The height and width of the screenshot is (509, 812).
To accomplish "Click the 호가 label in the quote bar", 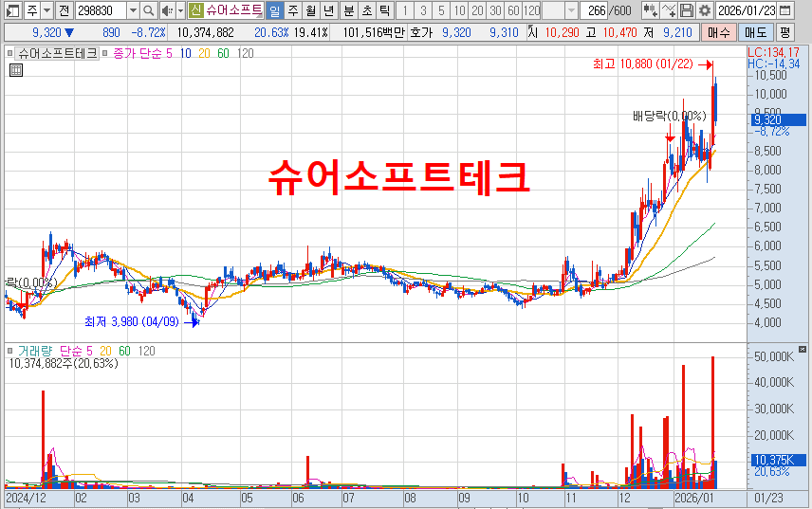I will point(421,32).
